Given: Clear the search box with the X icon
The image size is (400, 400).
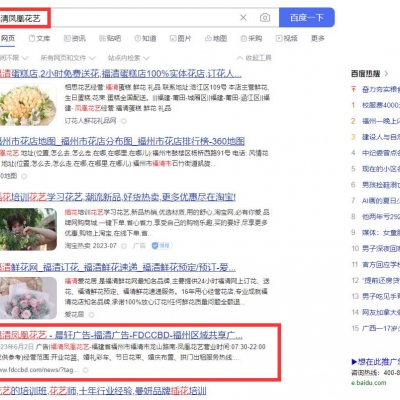Looking at the screenshot, I should click(x=243, y=17).
